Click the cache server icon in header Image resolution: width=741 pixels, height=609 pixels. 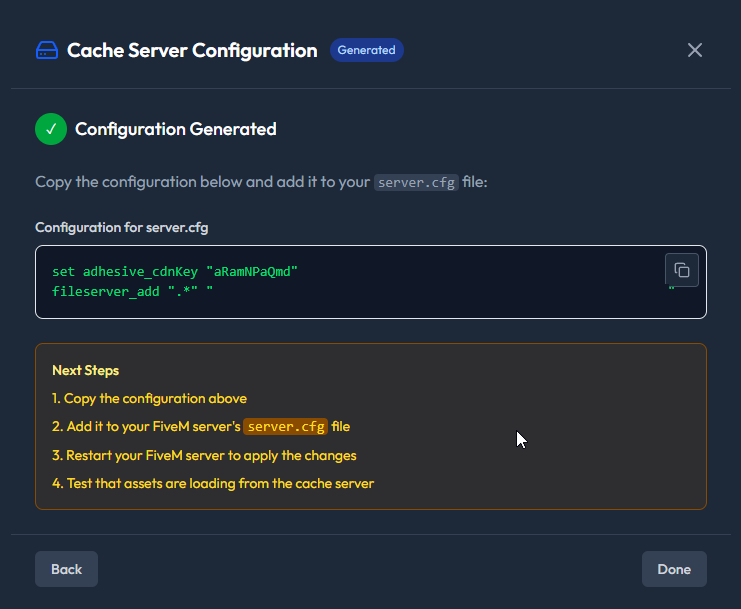[x=47, y=51]
